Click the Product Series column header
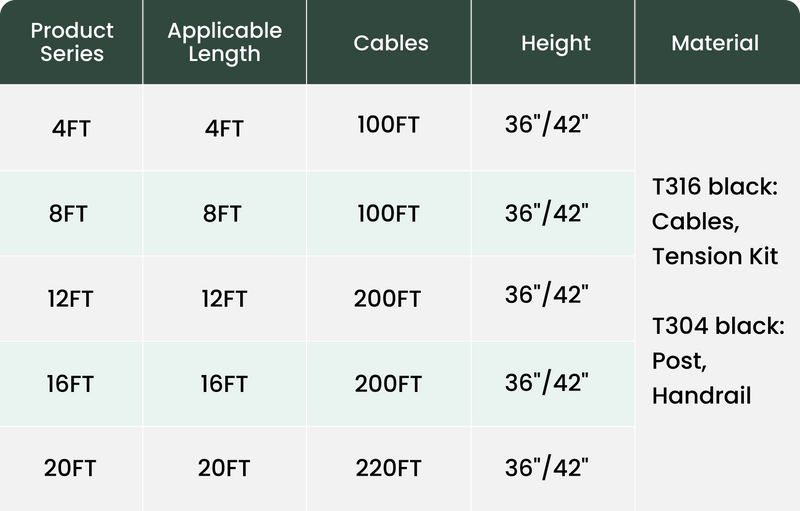Image resolution: width=800 pixels, height=511 pixels. click(x=72, y=42)
